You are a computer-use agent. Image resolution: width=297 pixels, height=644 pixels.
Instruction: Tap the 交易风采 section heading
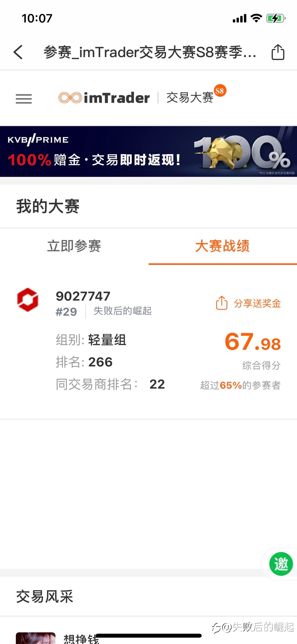click(x=45, y=597)
